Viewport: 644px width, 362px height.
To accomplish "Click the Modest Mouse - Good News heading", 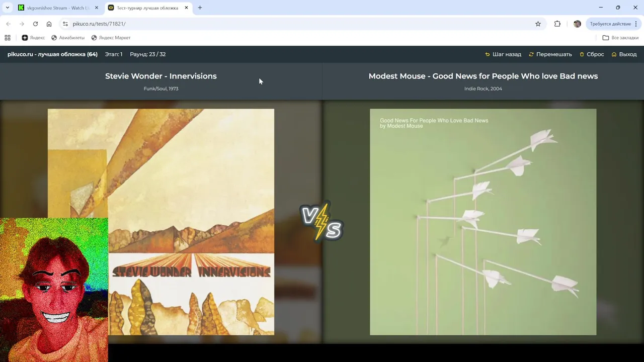I will point(483,76).
